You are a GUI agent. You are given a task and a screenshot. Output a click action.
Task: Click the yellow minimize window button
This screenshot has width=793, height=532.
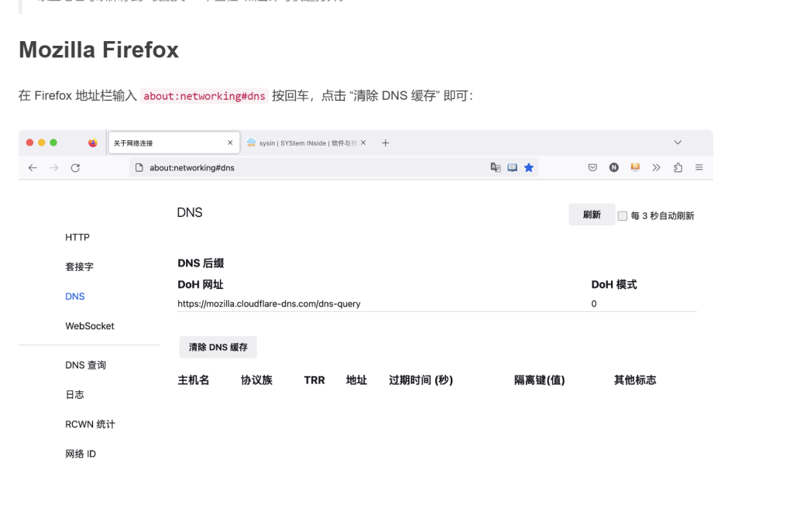click(x=42, y=142)
